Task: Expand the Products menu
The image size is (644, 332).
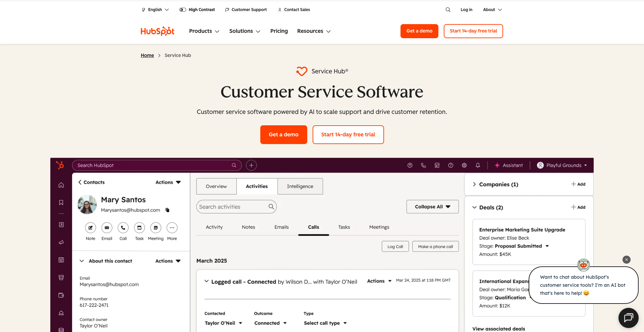Action: coord(204,31)
